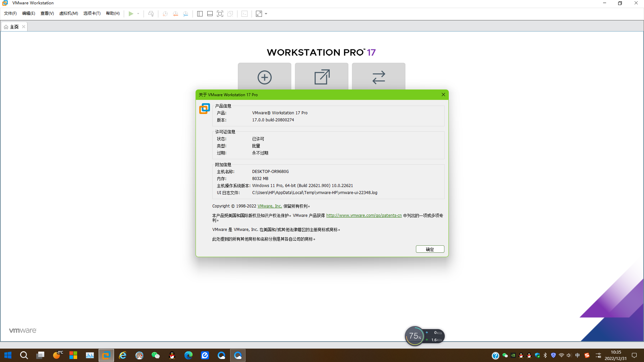Viewport: 644px width, 362px height.
Task: Click the 确定 button
Action: pos(430,249)
